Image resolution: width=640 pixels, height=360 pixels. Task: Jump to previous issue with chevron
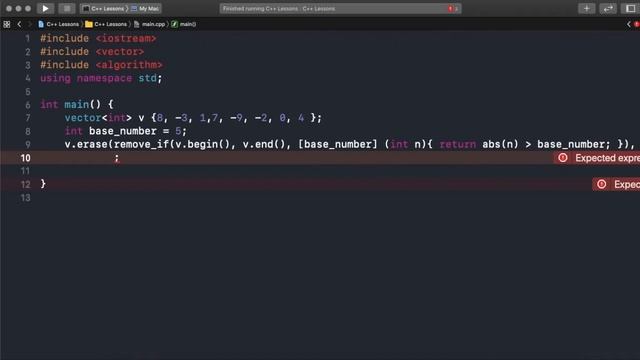click(629, 24)
